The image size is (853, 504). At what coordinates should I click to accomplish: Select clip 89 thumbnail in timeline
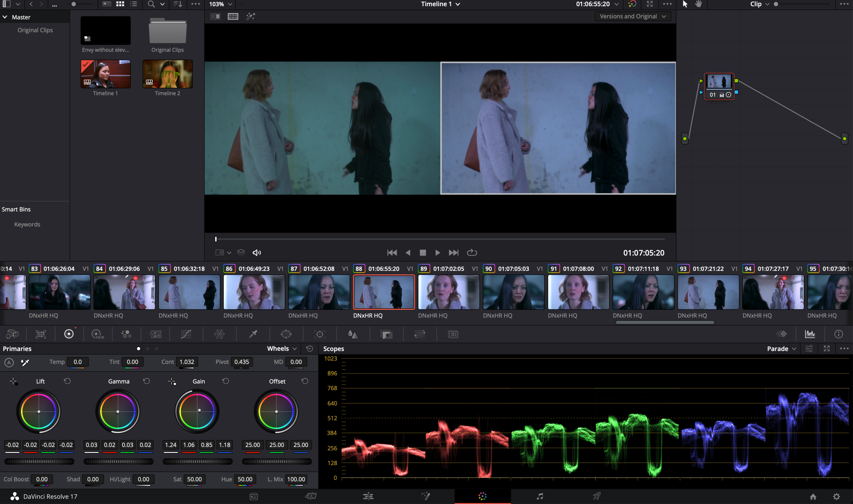[x=448, y=292]
